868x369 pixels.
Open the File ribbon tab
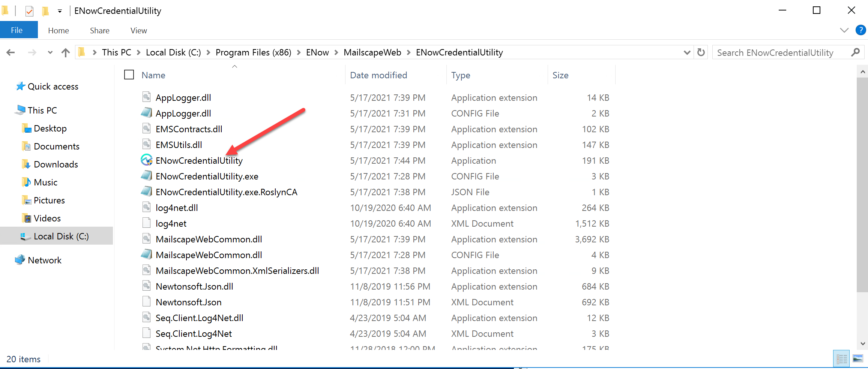coord(17,30)
